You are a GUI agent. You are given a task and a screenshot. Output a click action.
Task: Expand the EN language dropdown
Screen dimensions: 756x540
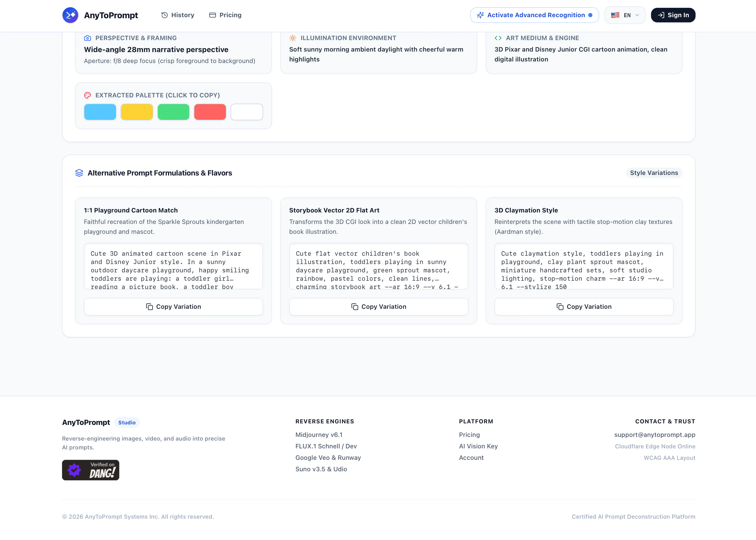pos(625,15)
